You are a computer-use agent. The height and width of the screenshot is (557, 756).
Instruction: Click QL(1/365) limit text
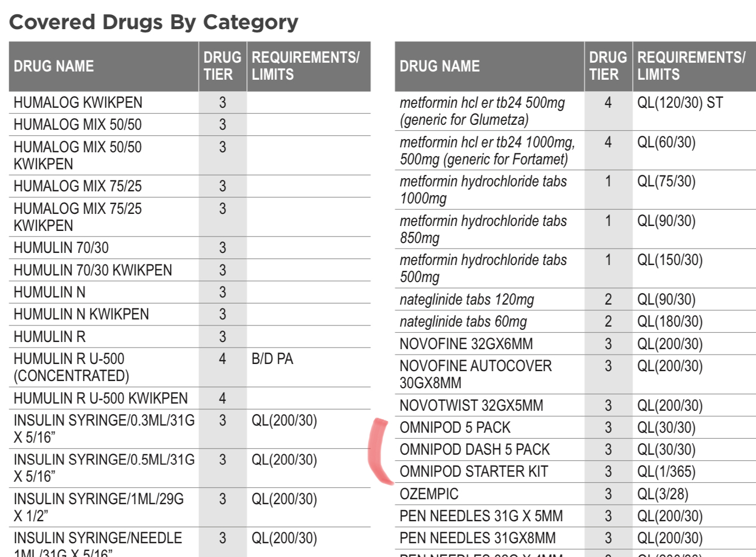tap(666, 472)
